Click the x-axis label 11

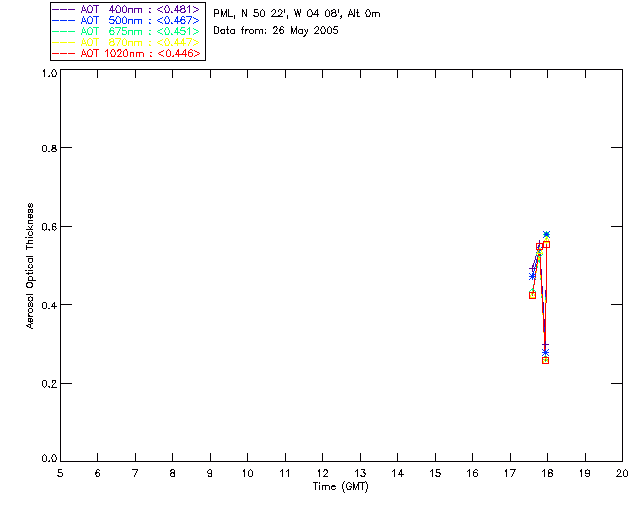click(285, 473)
